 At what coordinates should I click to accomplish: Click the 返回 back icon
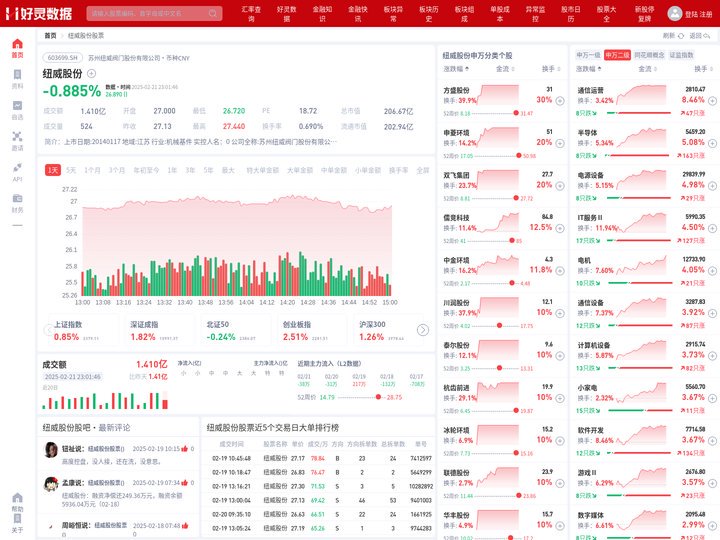click(x=707, y=36)
